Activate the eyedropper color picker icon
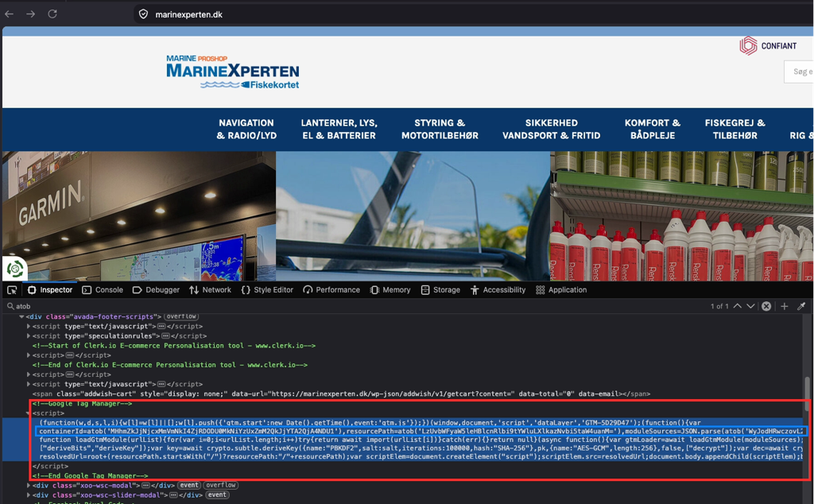This screenshot has width=814, height=504. coord(801,306)
